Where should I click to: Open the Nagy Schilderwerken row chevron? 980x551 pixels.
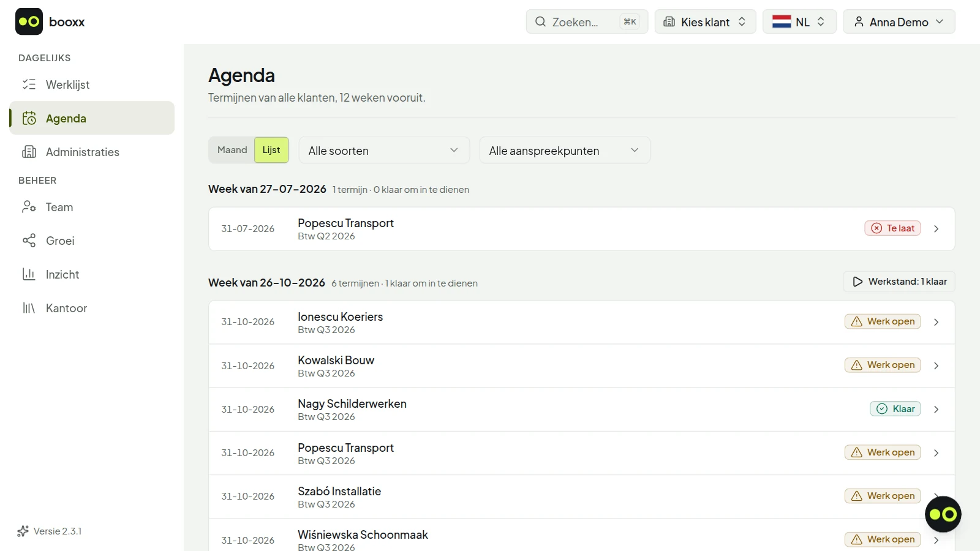937,410
